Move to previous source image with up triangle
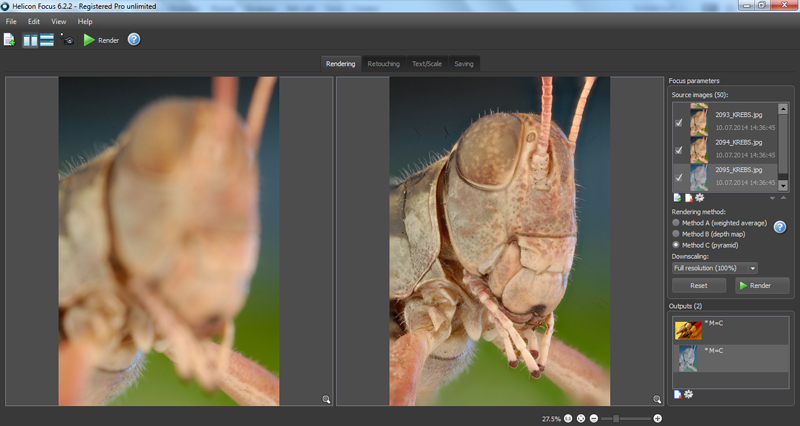The image size is (800, 426). 784,198
